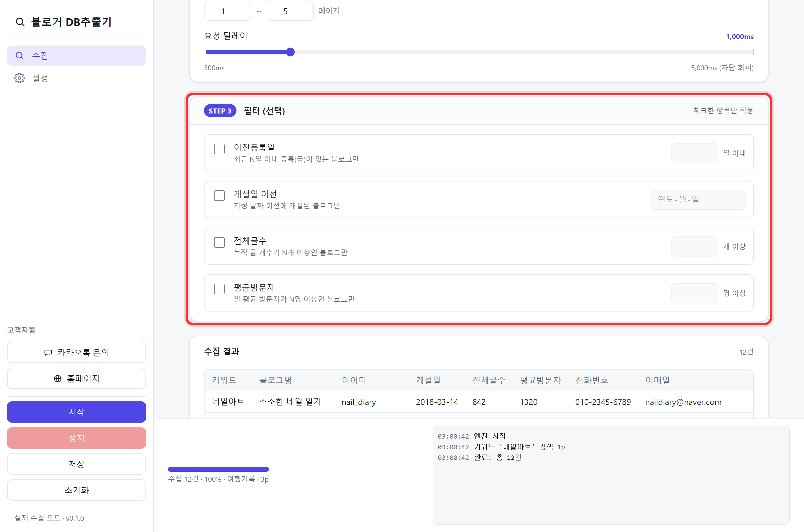Image resolution: width=804 pixels, height=532 pixels.
Task: Click the 초기화 button
Action: [x=77, y=490]
